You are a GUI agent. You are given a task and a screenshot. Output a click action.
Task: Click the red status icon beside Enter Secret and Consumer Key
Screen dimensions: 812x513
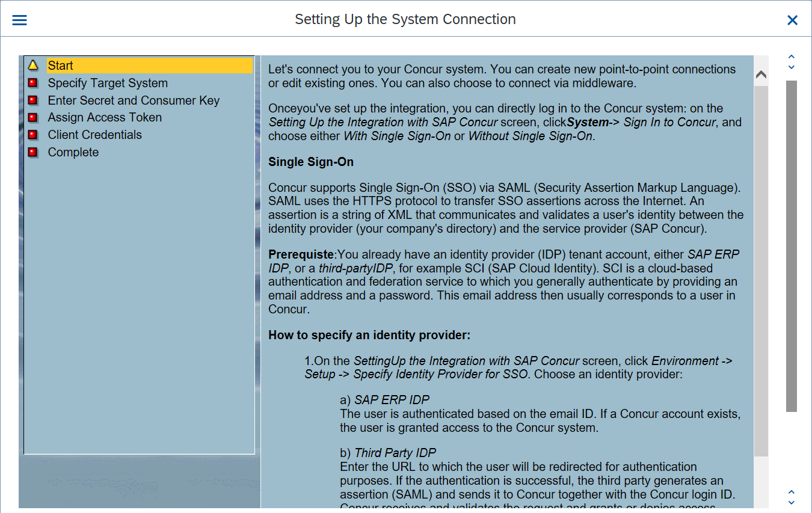coord(33,100)
